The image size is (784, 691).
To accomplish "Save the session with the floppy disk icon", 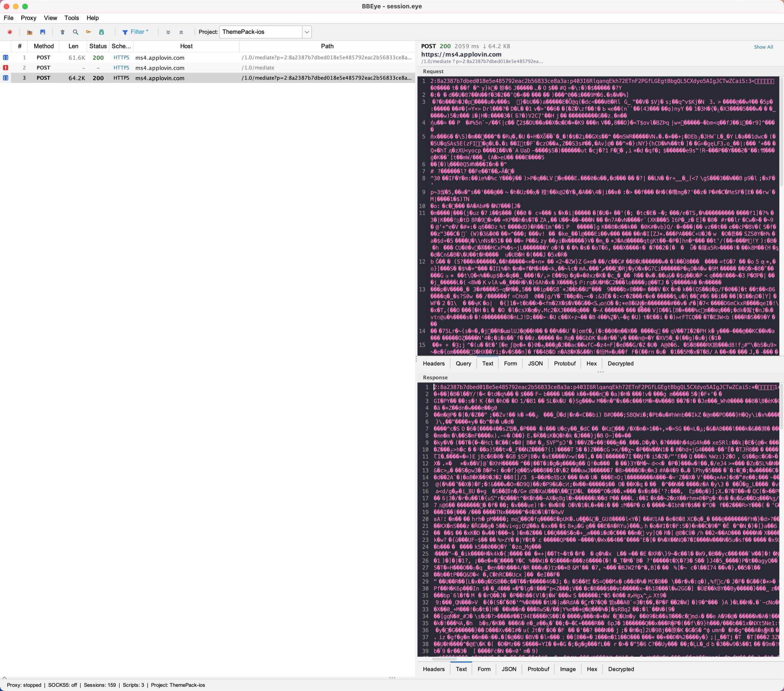I will pos(43,32).
